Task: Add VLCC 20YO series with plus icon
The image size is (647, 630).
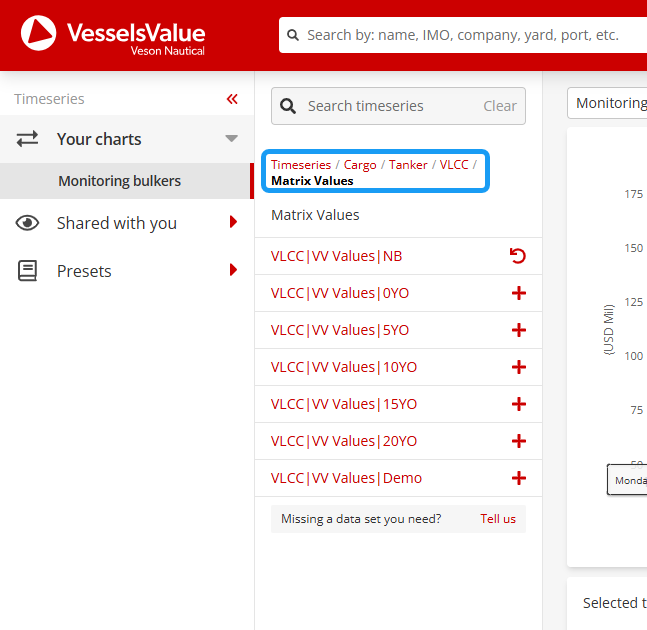Action: click(518, 441)
